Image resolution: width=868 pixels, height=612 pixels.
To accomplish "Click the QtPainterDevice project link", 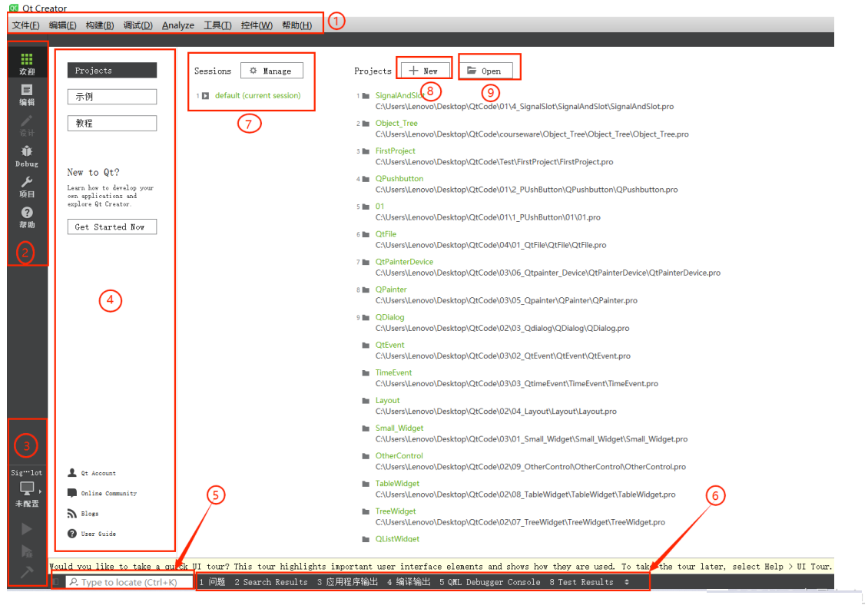I will (404, 262).
